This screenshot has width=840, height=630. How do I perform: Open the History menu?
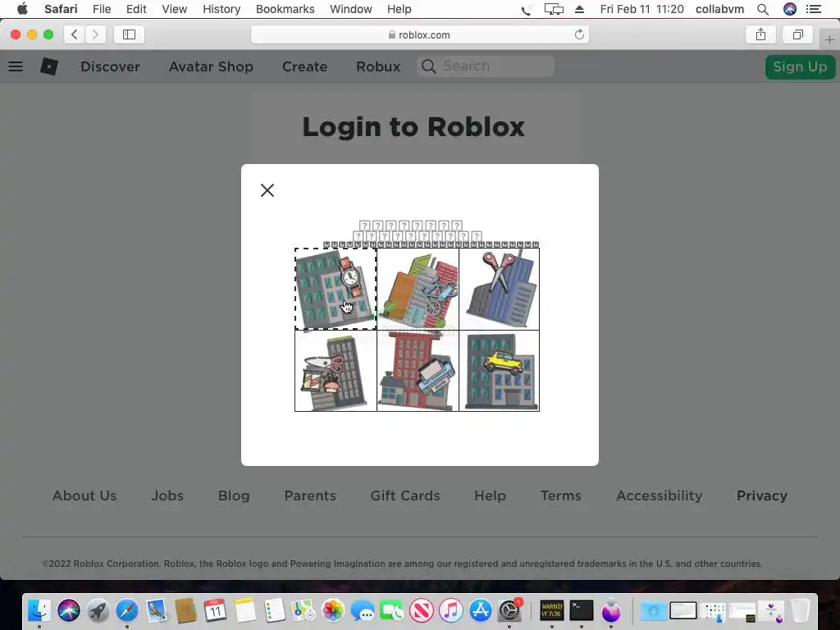point(221,9)
